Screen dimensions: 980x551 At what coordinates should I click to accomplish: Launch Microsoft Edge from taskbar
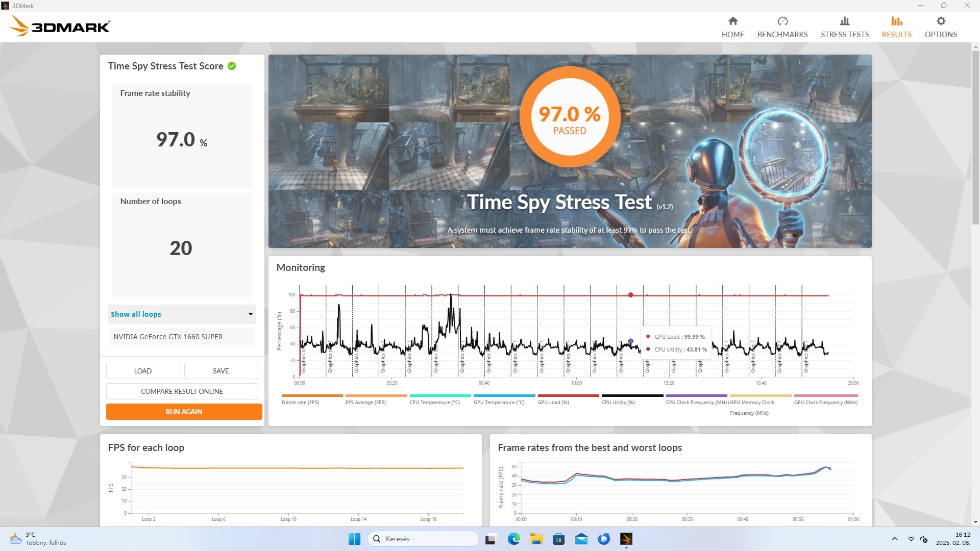[x=513, y=539]
